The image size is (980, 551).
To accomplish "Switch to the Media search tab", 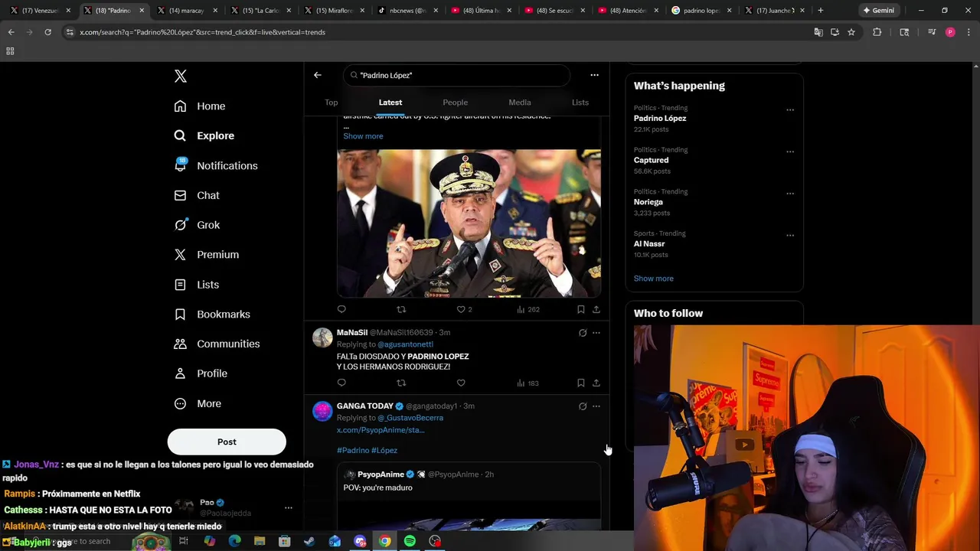I will [x=520, y=103].
